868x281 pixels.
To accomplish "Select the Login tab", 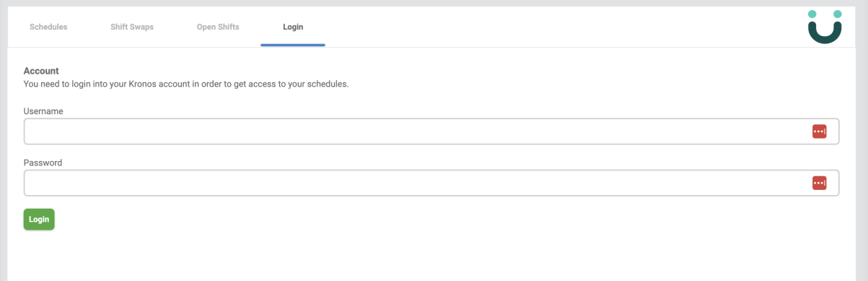I will [x=293, y=27].
